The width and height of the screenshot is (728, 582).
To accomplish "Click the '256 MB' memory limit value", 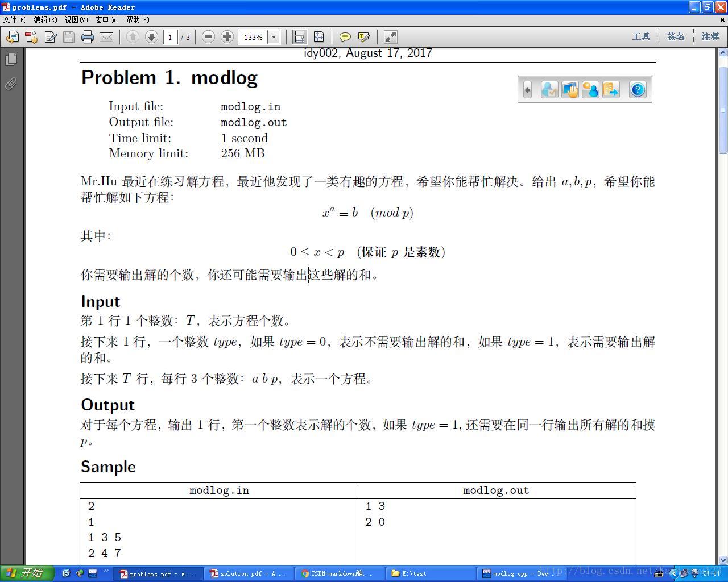I will (x=243, y=153).
